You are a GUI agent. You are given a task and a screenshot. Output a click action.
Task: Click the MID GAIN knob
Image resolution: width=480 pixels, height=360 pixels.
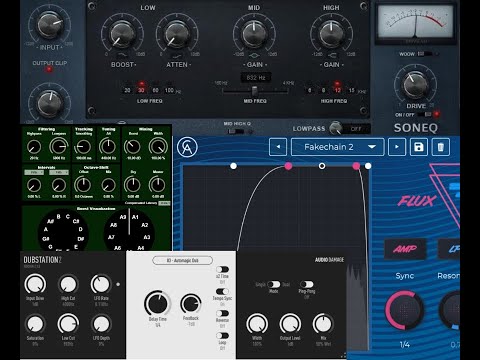point(254,35)
